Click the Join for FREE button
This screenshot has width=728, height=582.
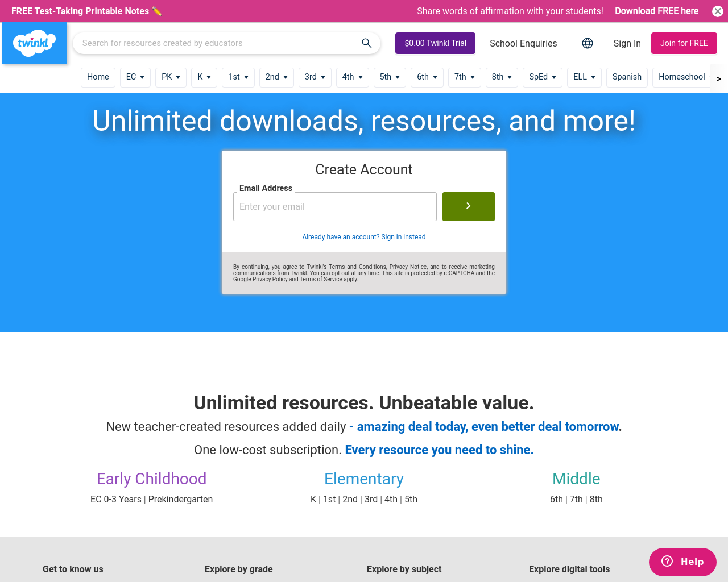click(684, 43)
